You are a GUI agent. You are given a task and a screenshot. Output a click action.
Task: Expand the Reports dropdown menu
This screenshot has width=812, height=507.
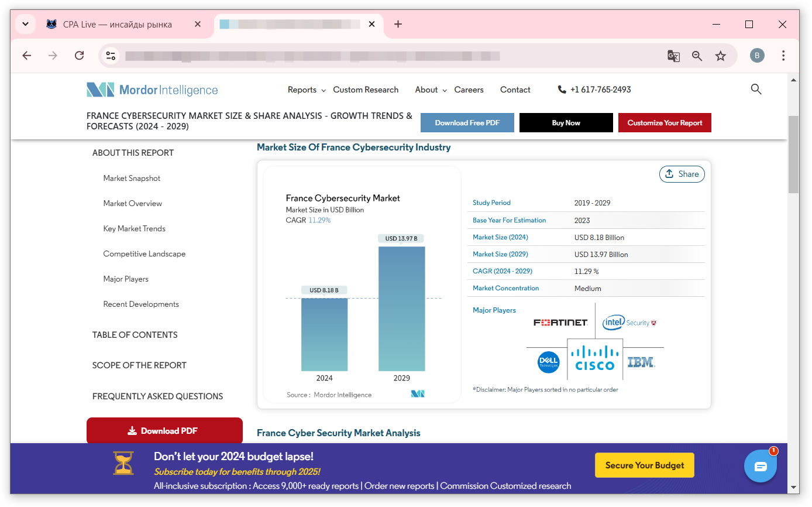(x=306, y=90)
